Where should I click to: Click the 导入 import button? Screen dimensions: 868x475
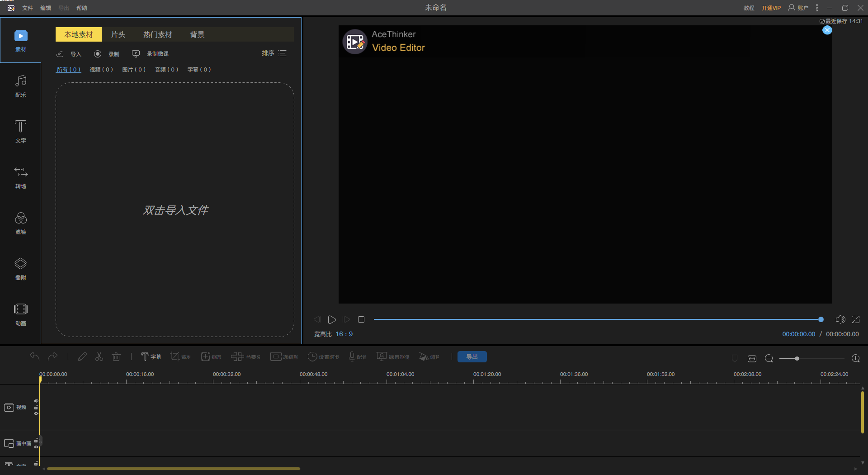[69, 54]
